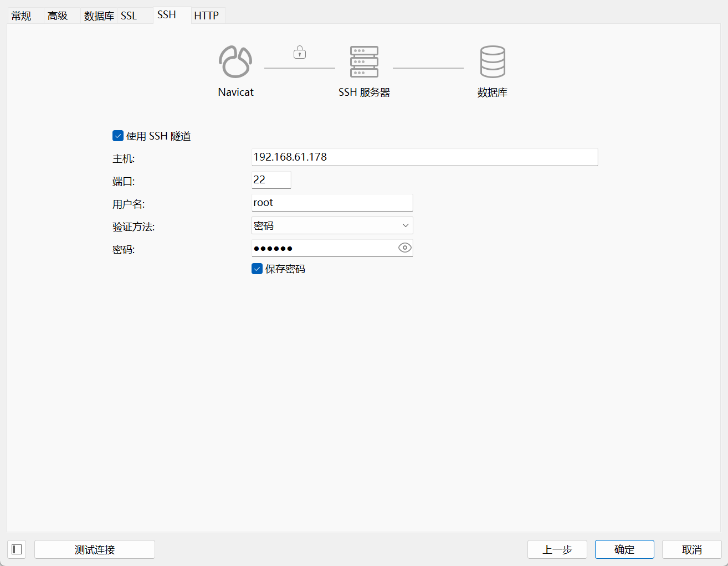Toggle the sidebar panel icon at bottom left
The height and width of the screenshot is (566, 728).
click(x=17, y=549)
